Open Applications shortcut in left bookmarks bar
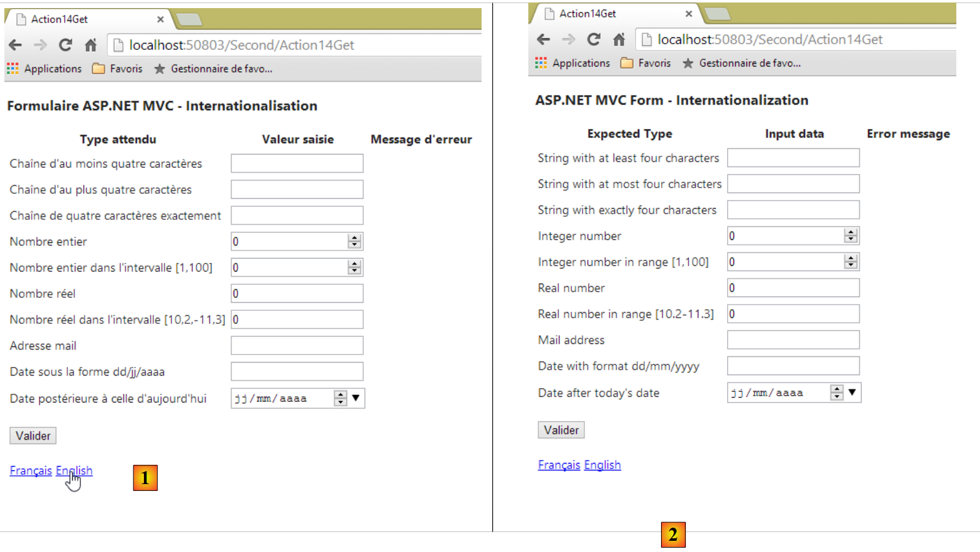 [x=44, y=69]
